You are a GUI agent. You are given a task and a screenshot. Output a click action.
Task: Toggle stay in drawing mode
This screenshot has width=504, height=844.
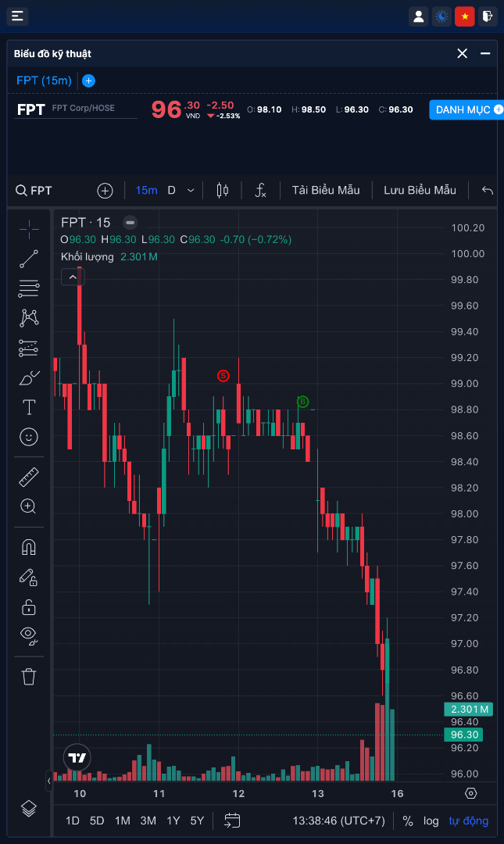[x=29, y=578]
